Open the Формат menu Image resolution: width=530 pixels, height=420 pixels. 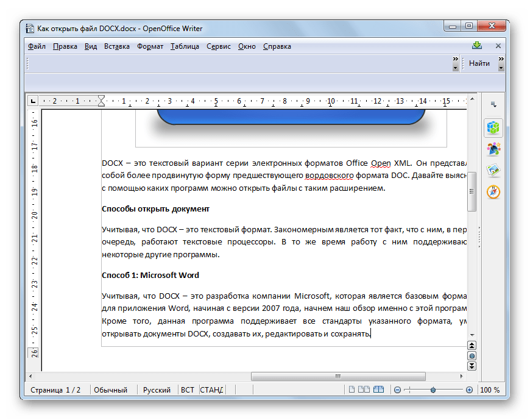click(150, 46)
